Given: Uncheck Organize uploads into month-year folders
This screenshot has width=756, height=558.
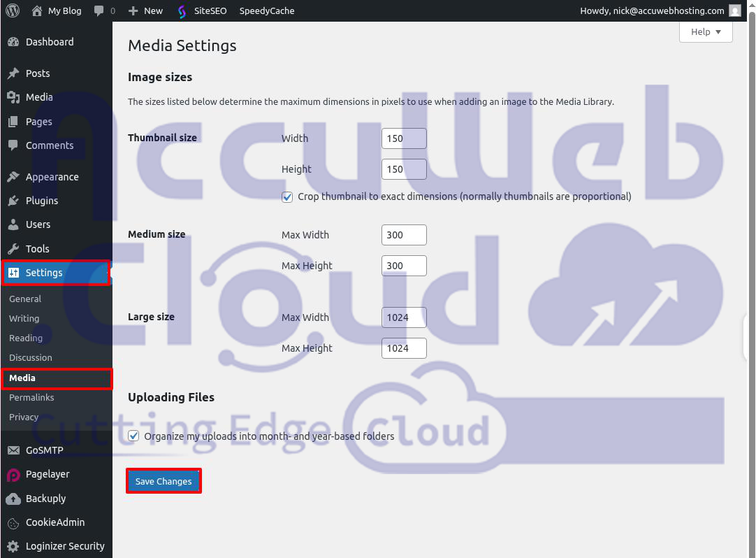Looking at the screenshot, I should 133,436.
